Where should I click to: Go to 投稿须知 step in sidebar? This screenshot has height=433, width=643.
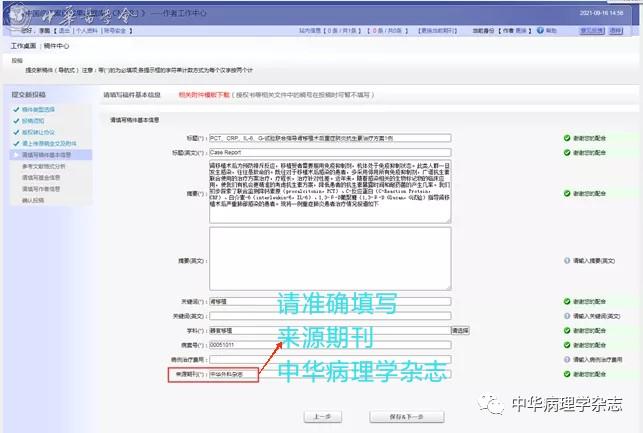point(33,121)
